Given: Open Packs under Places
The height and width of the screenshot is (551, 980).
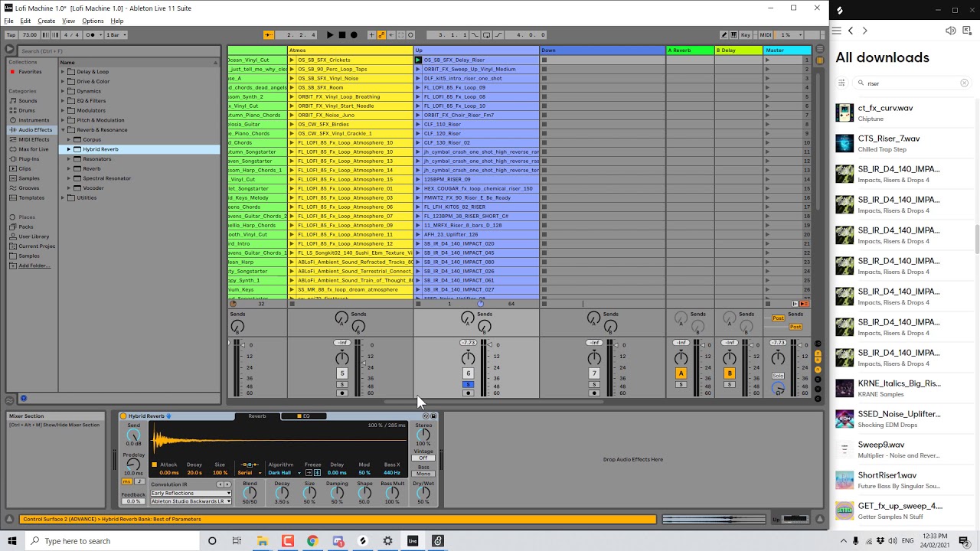Looking at the screenshot, I should (x=26, y=227).
